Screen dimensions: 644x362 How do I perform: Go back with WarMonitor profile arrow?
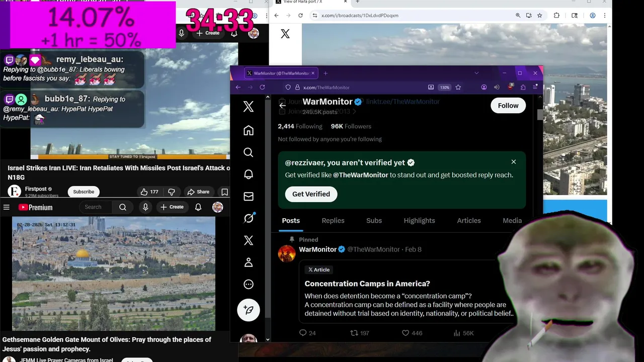point(283,106)
